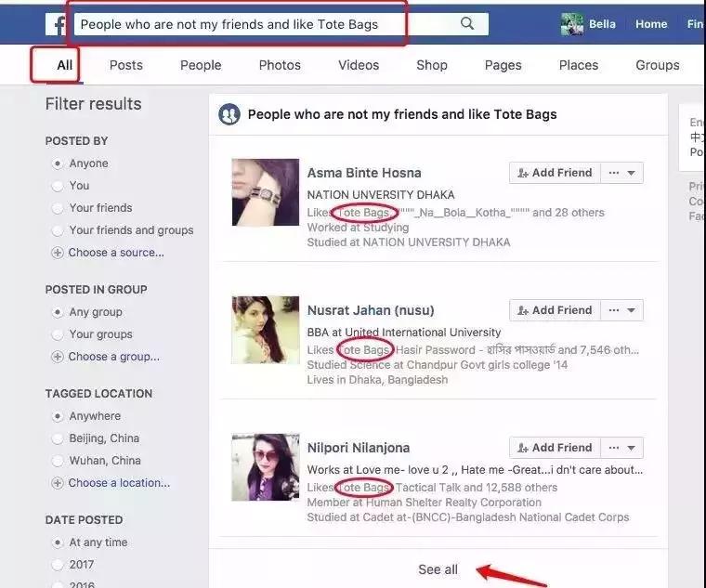Image resolution: width=706 pixels, height=588 pixels.
Task: Click results heading about Tote Bags
Action: (x=402, y=114)
